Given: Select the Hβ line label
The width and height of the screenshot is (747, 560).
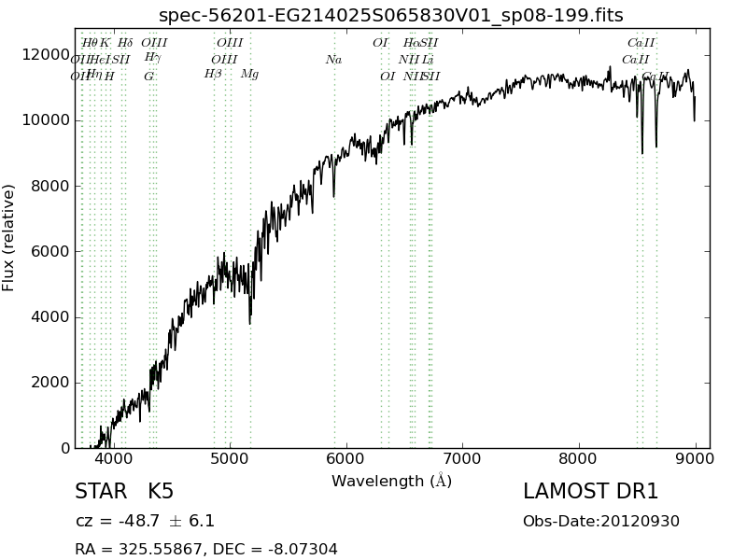Looking at the screenshot, I should [213, 75].
